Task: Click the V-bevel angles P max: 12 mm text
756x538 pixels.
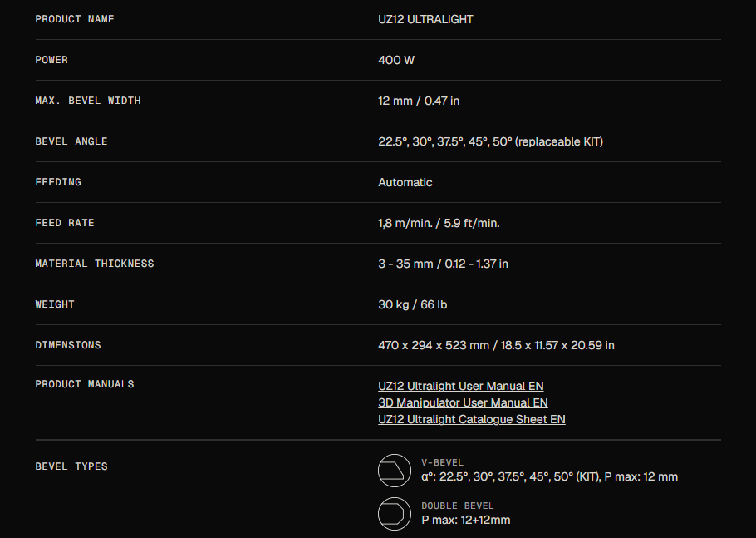Action: pyautogui.click(x=550, y=476)
